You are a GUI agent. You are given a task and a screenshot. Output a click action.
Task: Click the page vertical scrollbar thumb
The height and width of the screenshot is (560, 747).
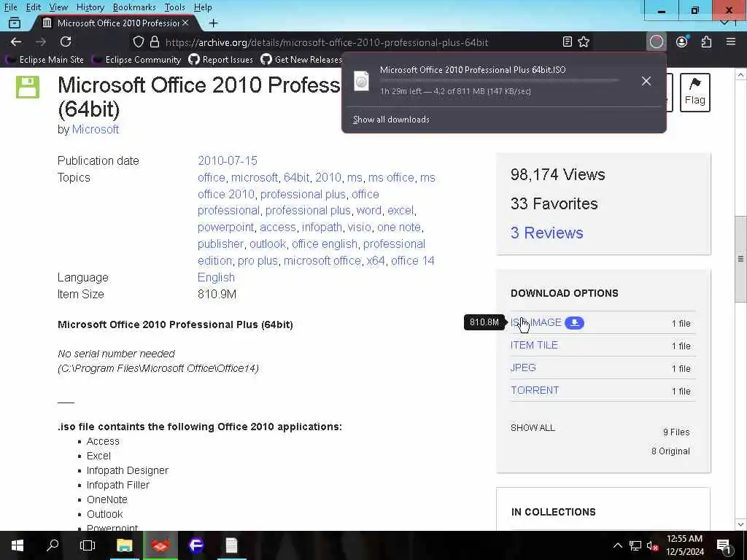(x=740, y=260)
